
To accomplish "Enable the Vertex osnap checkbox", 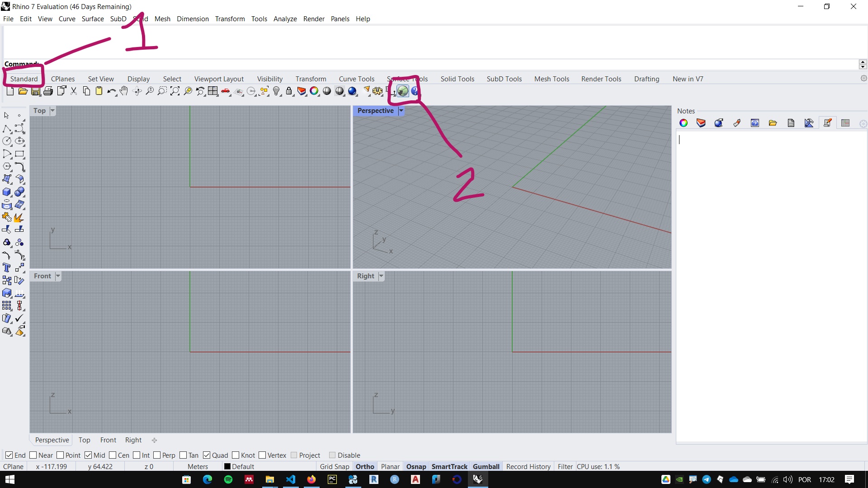I will 262,455.
